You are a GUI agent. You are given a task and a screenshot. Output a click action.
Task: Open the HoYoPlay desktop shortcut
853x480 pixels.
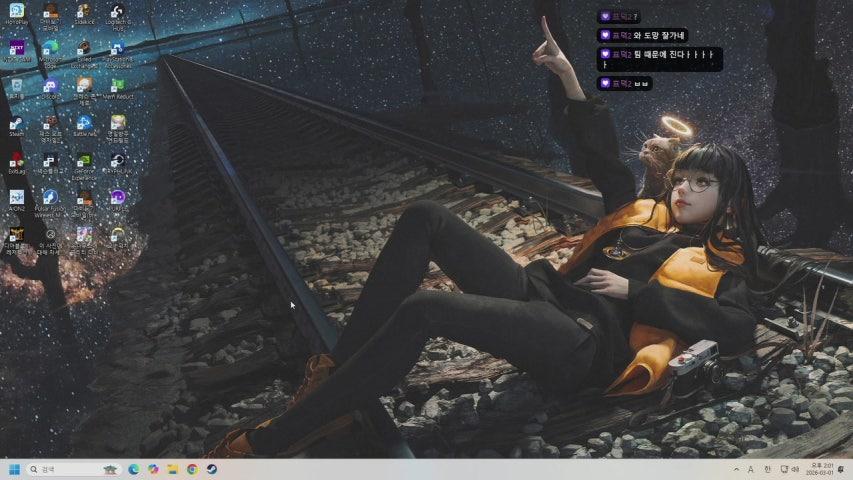tap(16, 15)
